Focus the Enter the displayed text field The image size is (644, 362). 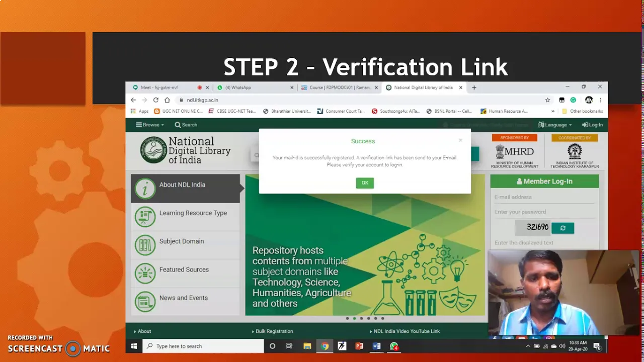coord(544,242)
